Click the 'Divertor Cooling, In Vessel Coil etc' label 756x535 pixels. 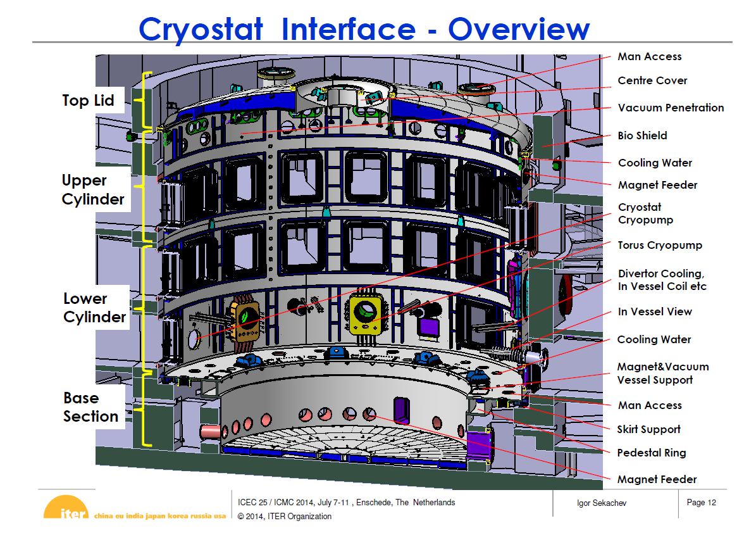click(x=662, y=280)
